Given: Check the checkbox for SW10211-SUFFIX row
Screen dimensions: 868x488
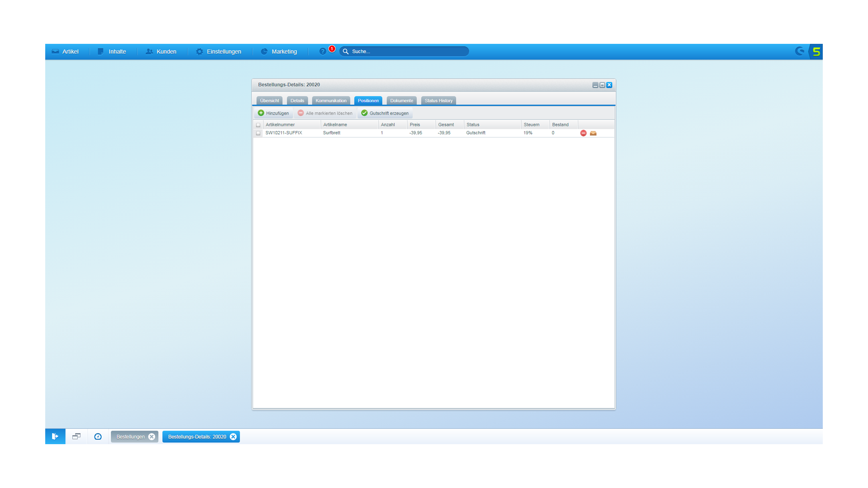Looking at the screenshot, I should [258, 133].
